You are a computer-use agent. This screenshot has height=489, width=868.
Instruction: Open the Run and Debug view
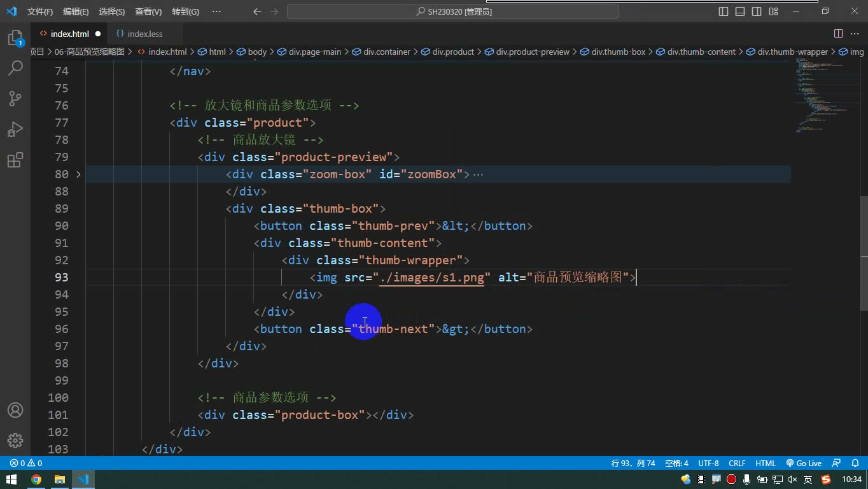[x=15, y=129]
